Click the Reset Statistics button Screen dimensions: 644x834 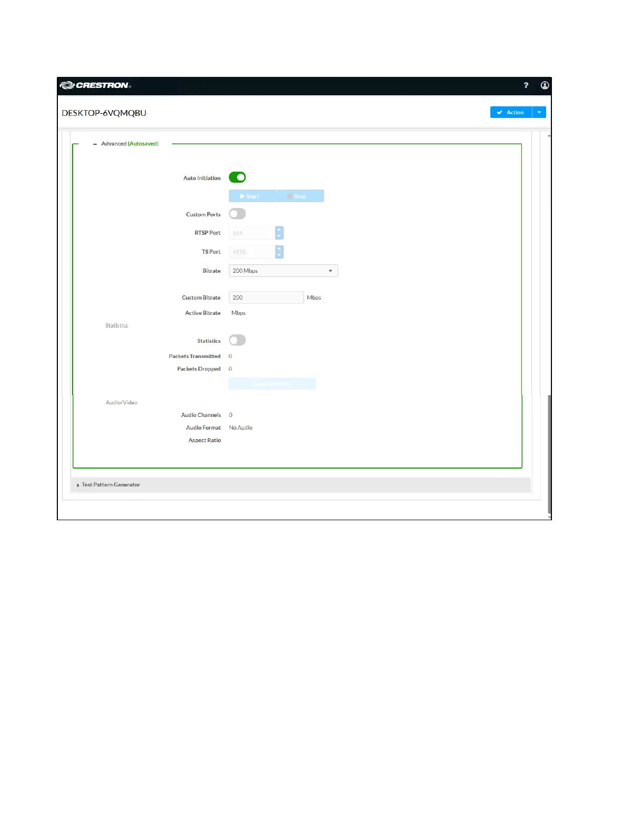pos(272,384)
